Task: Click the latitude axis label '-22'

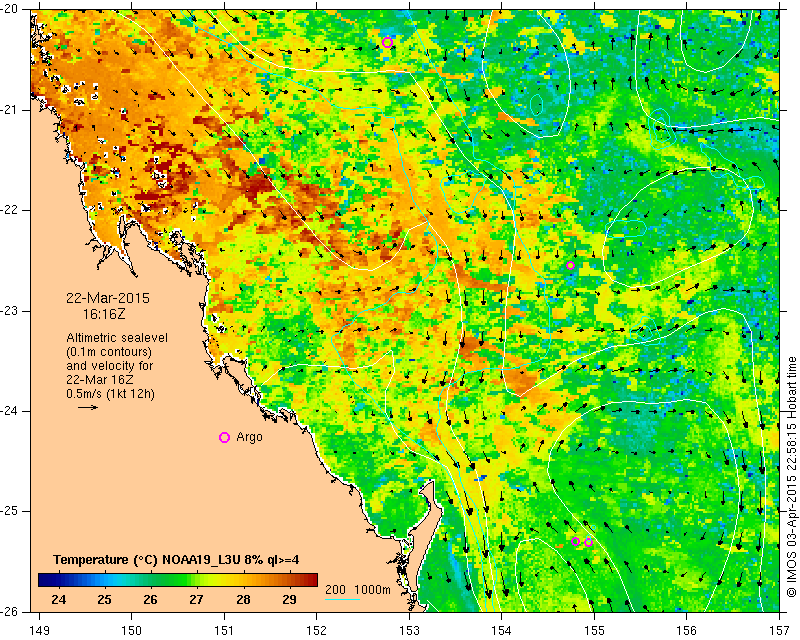Action: click(9, 210)
